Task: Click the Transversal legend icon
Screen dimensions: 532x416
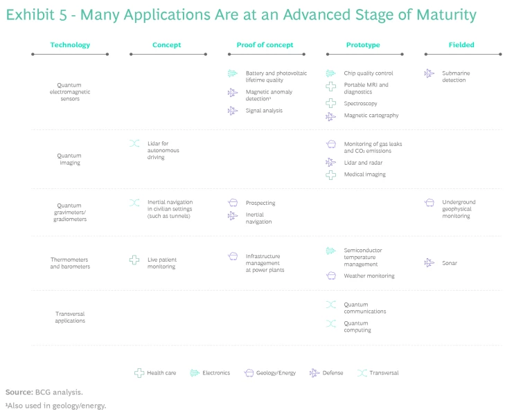Action: point(362,373)
